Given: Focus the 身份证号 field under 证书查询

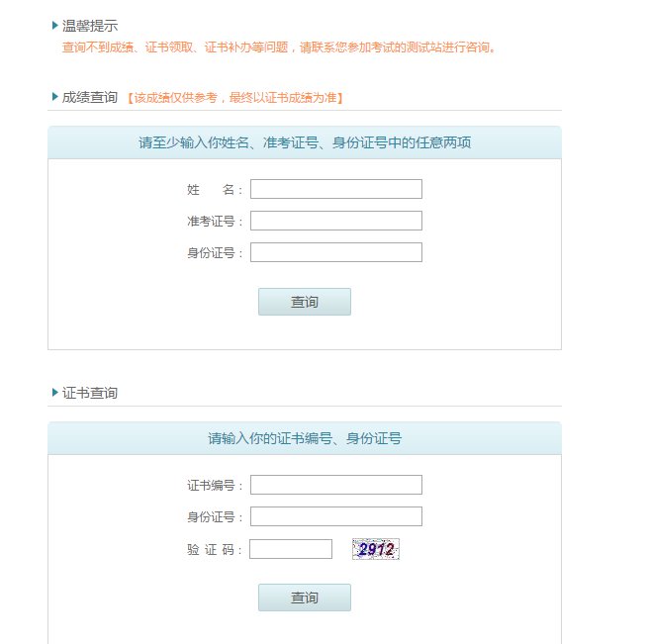Looking at the screenshot, I should coord(336,516).
